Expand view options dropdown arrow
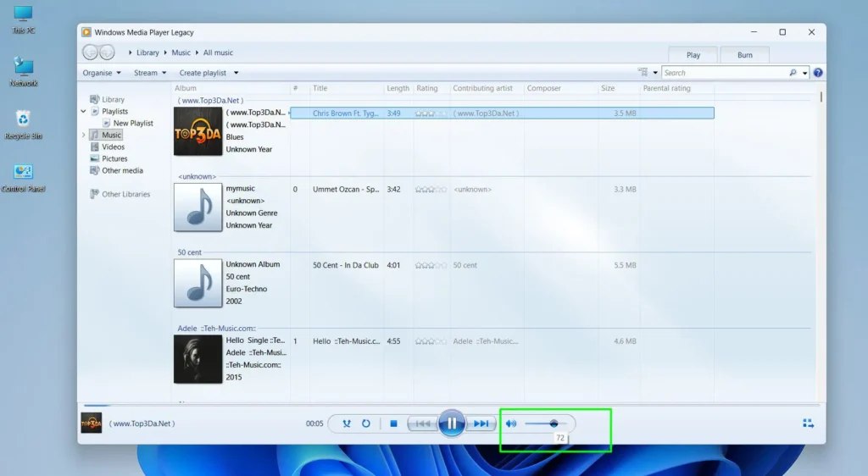Screen dimensions: 868x476 655,73
